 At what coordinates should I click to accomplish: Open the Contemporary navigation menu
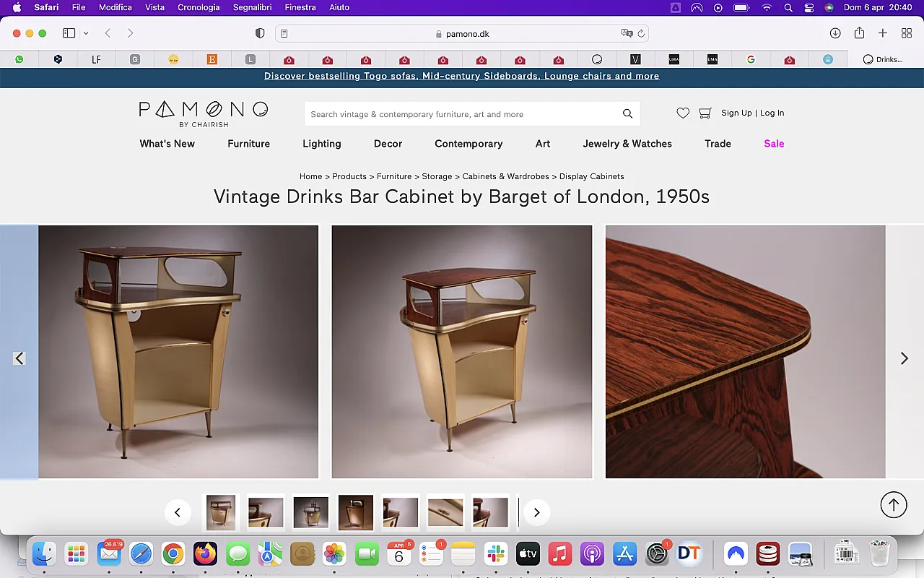(x=468, y=144)
